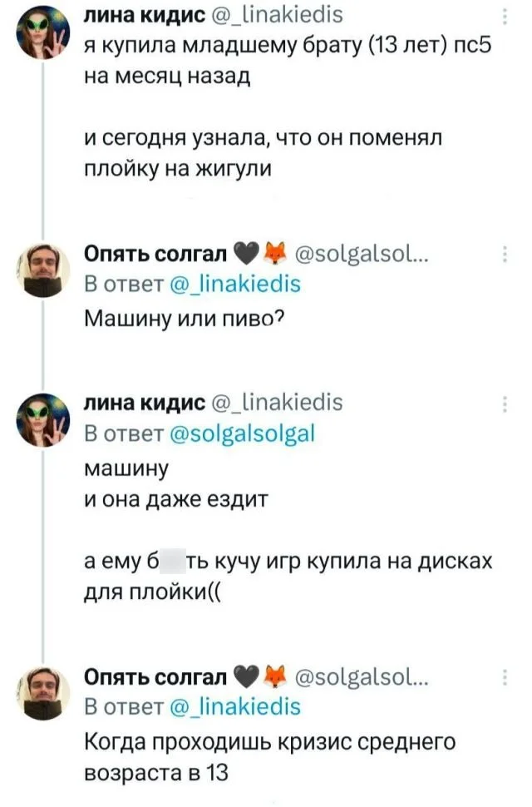Open the three-dot menu on the 'кризис среднего возраста' reply
Viewport: 532px width, 807px height.
click(506, 677)
